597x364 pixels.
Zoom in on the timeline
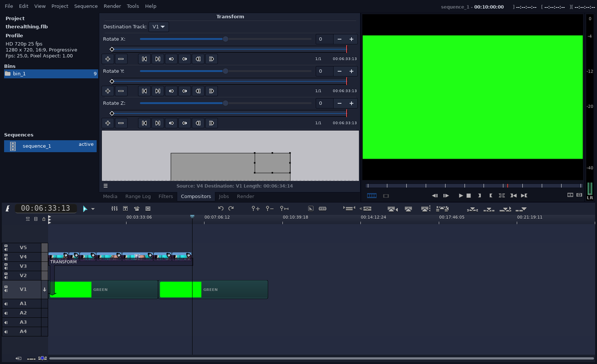[x=256, y=209]
